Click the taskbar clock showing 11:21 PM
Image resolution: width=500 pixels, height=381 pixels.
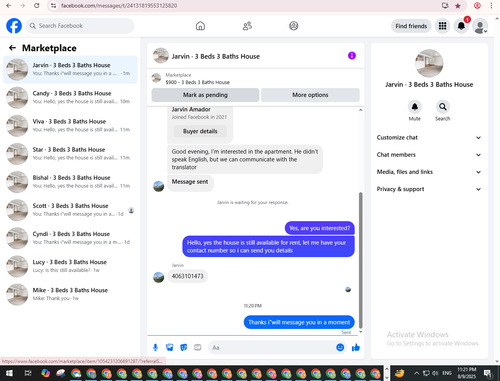(467, 373)
